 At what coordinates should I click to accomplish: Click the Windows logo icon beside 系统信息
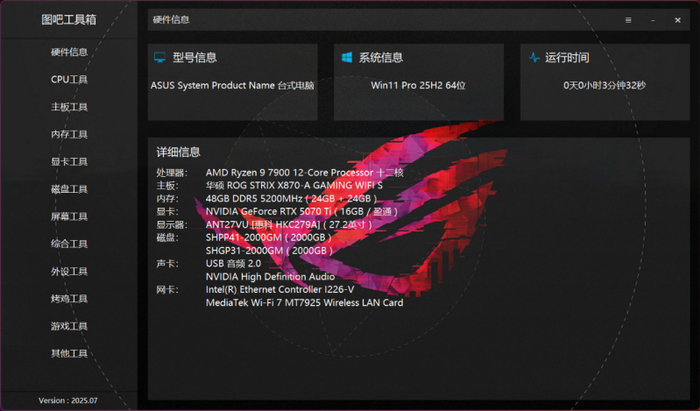pyautogui.click(x=347, y=57)
